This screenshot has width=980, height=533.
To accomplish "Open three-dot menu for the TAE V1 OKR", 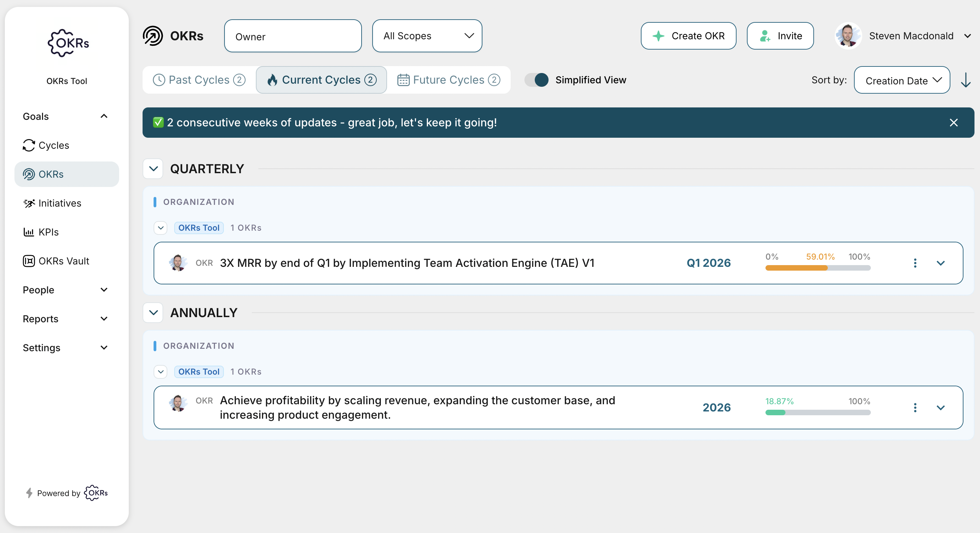I will tap(915, 263).
